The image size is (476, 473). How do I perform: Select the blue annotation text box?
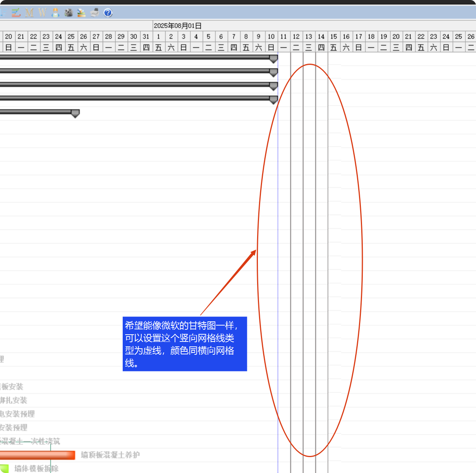(185, 344)
